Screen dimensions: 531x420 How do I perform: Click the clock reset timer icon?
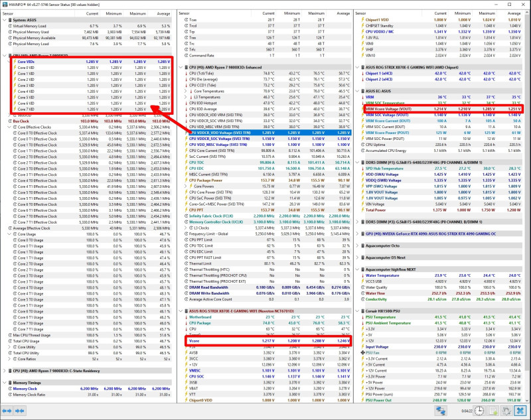pyautogui.click(x=479, y=411)
